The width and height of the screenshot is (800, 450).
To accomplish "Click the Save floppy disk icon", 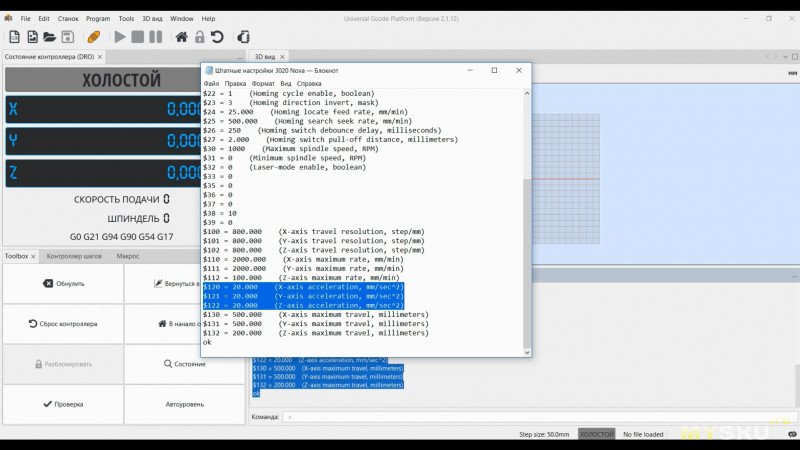I will click(67, 37).
